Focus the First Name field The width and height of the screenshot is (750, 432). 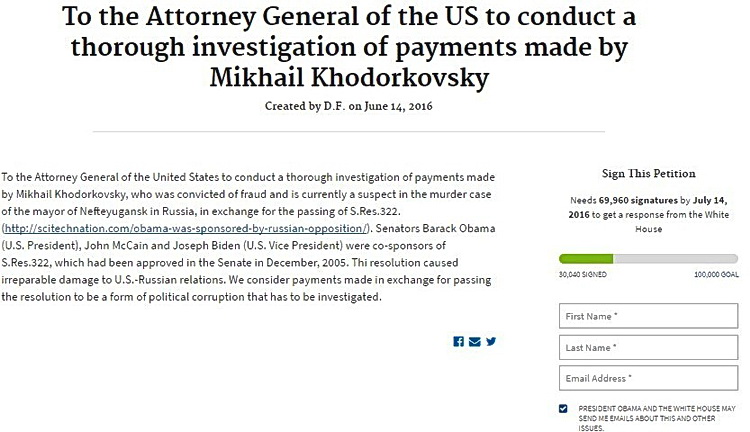pos(648,316)
